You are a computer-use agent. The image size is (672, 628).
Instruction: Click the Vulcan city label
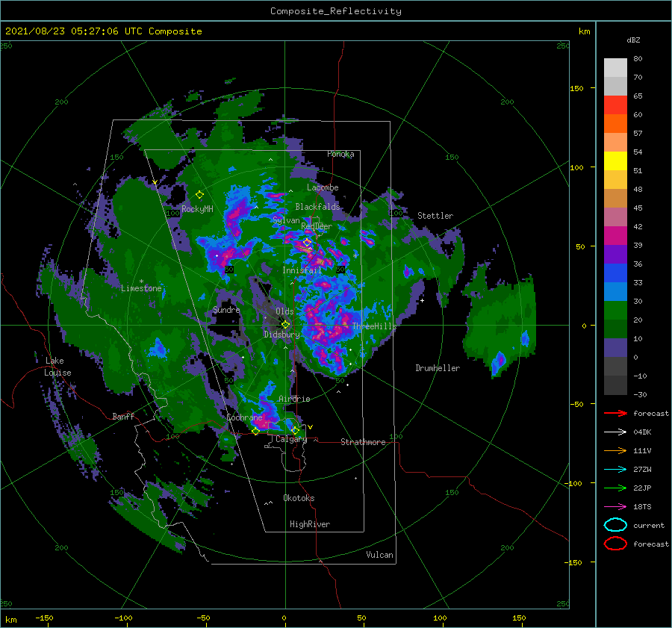[379, 555]
